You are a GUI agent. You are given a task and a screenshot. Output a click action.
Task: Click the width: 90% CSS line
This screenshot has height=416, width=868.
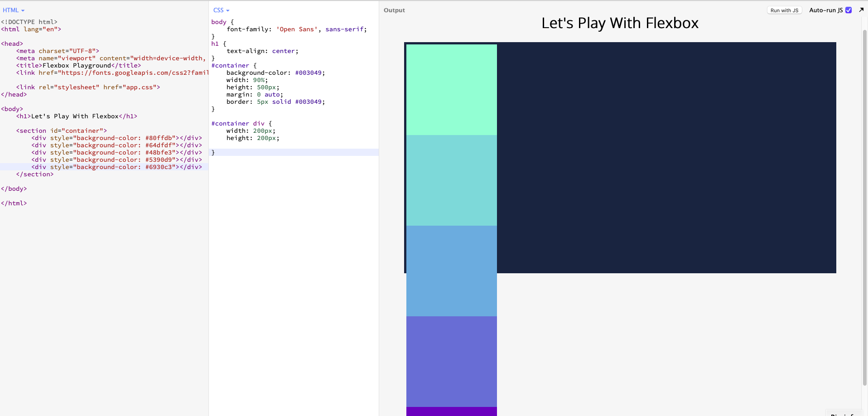click(x=247, y=80)
